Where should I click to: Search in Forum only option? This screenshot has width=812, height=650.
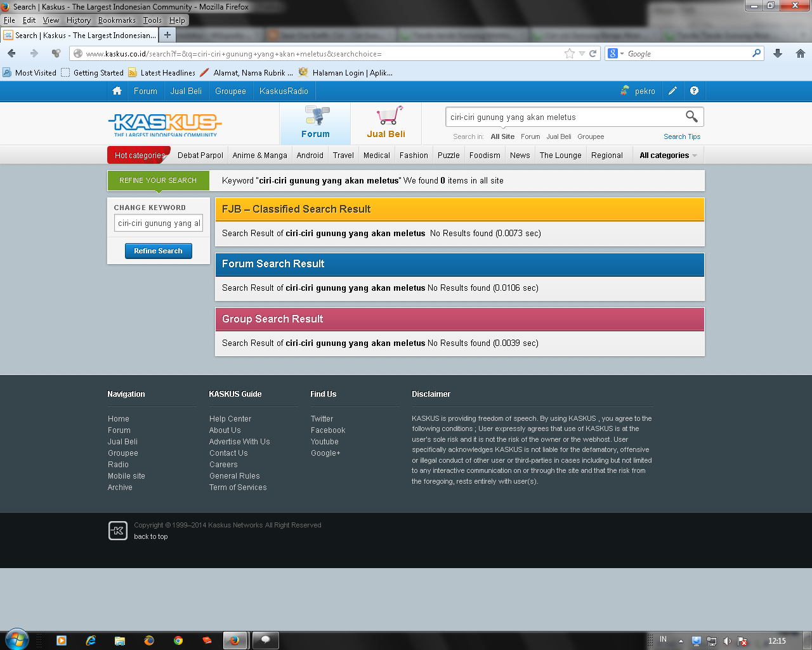[x=530, y=136]
